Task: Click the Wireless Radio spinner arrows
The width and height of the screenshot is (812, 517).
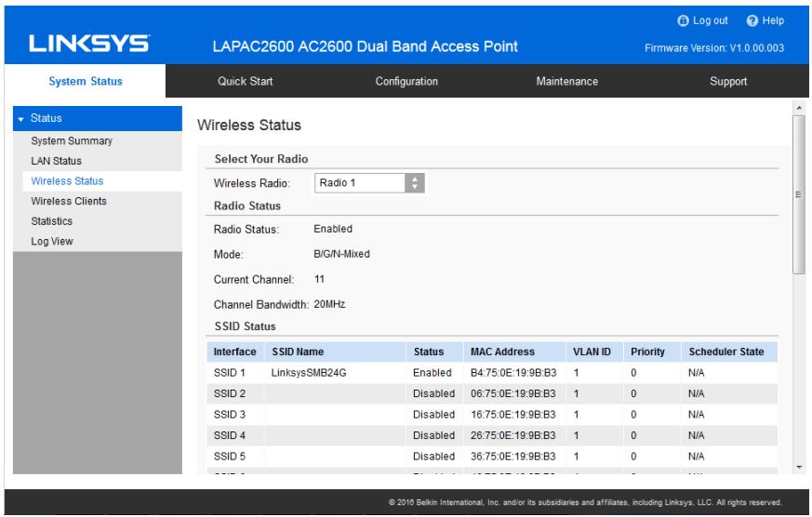Action: tap(414, 182)
